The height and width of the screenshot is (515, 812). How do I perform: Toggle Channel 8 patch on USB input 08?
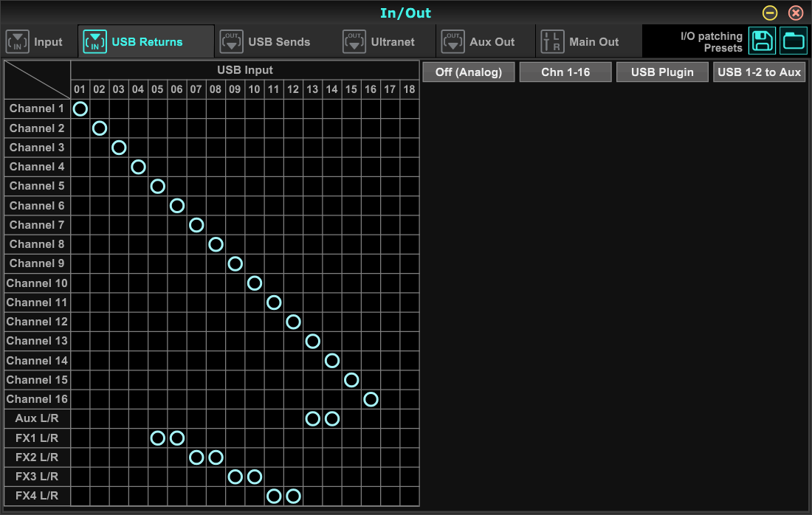click(216, 244)
